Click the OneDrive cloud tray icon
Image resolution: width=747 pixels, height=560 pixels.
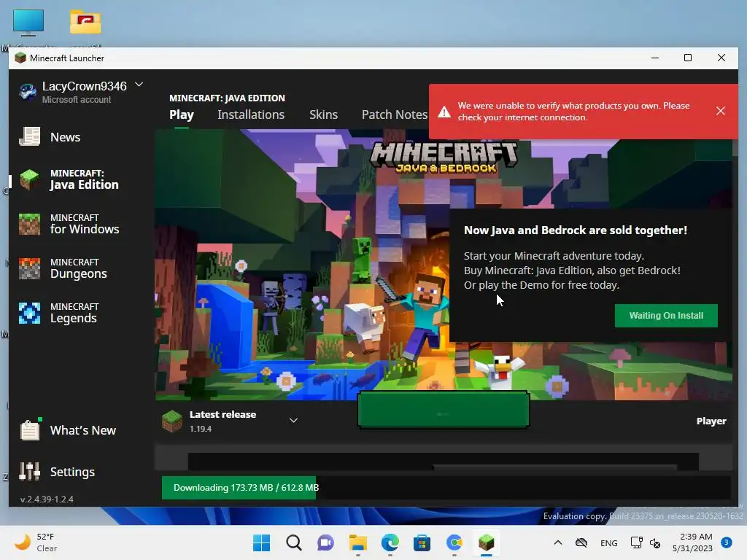581,542
